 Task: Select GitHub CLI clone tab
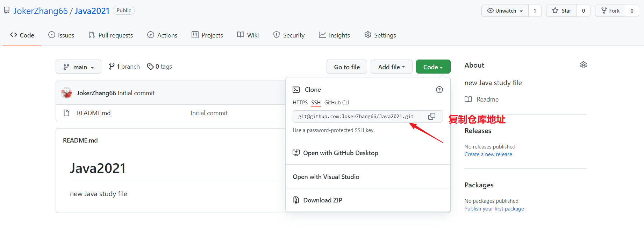point(336,103)
